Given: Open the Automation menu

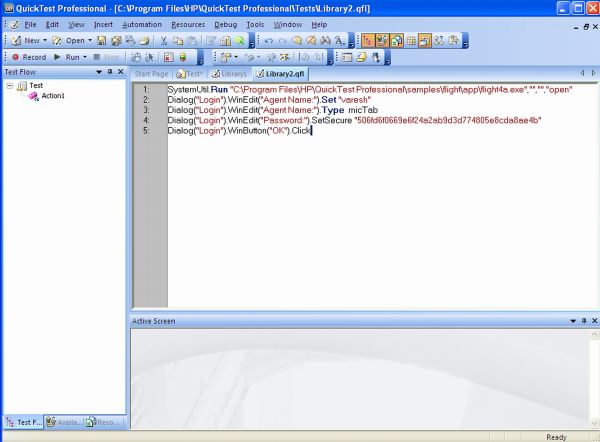Looking at the screenshot, I should (x=142, y=24).
